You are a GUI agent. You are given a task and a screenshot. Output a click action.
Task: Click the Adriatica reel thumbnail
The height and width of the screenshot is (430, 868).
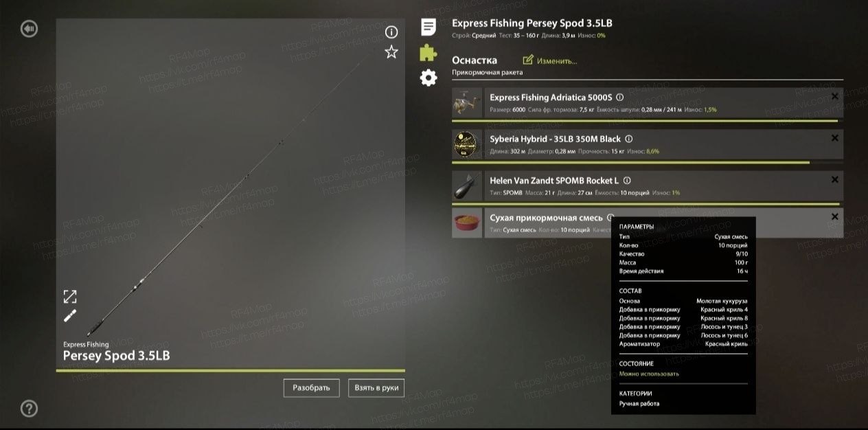tap(468, 103)
